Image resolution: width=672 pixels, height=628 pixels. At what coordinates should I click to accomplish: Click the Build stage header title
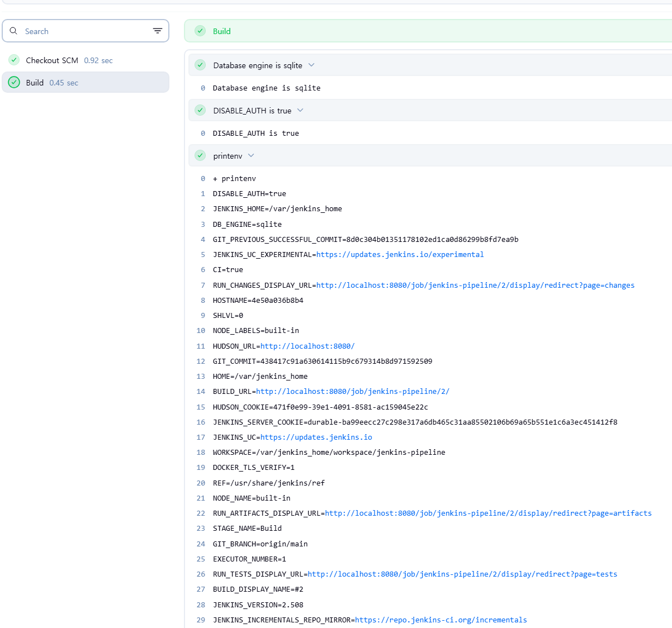(222, 31)
